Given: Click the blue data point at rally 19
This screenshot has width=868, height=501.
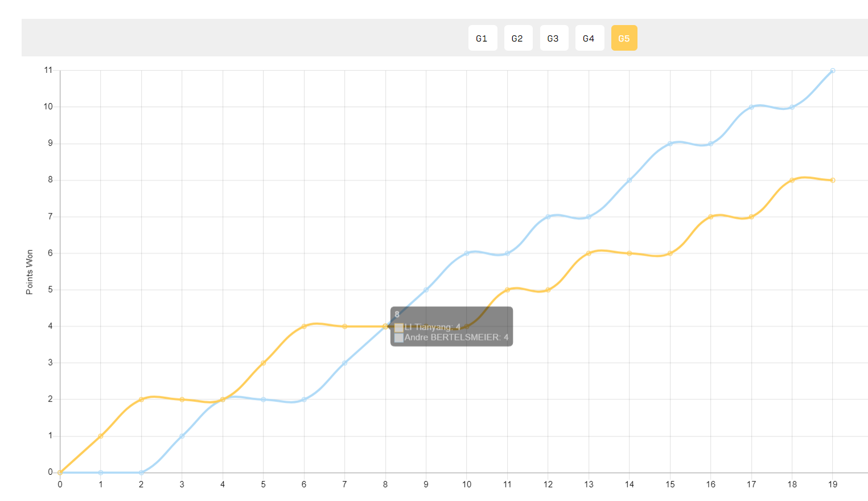Looking at the screenshot, I should pos(833,71).
